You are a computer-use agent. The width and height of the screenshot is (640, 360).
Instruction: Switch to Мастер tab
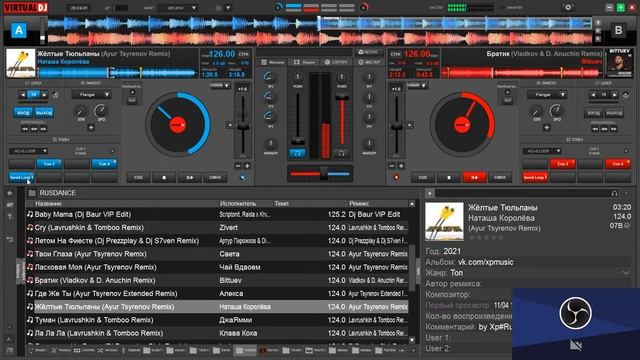pos(369,62)
